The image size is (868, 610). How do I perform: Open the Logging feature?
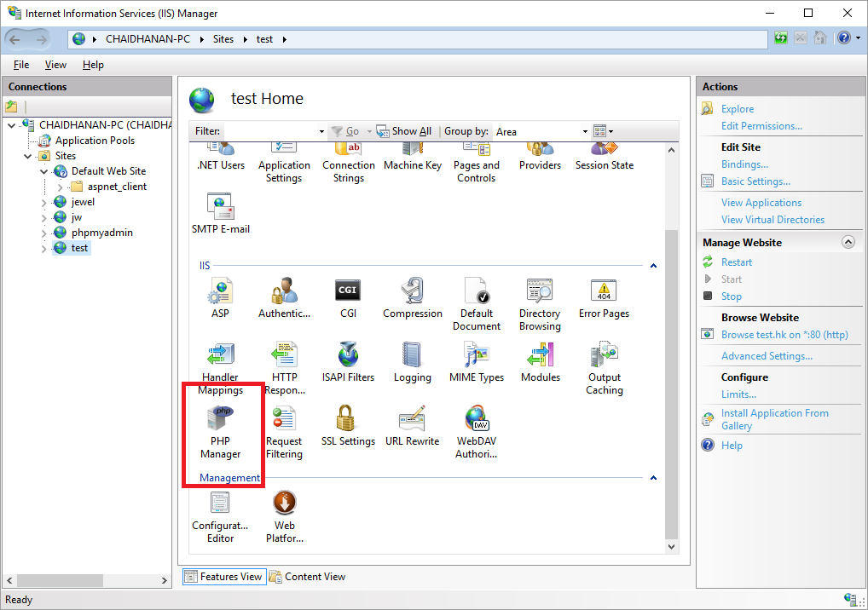pyautogui.click(x=413, y=362)
